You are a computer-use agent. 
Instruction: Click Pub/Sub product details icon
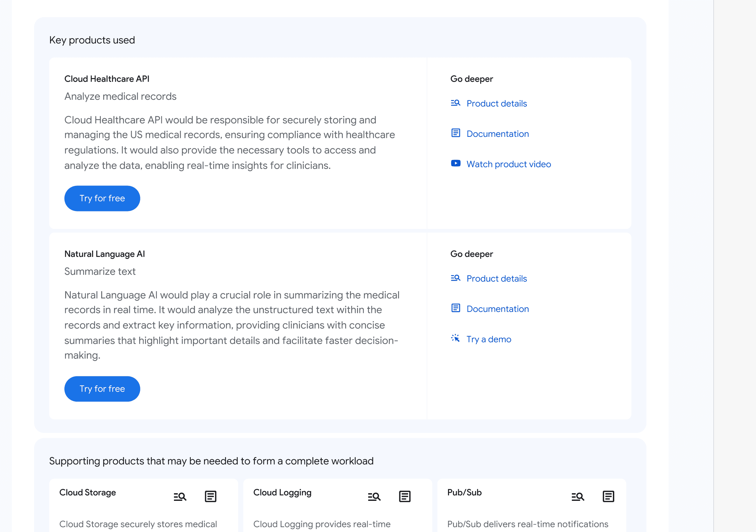coord(578,496)
